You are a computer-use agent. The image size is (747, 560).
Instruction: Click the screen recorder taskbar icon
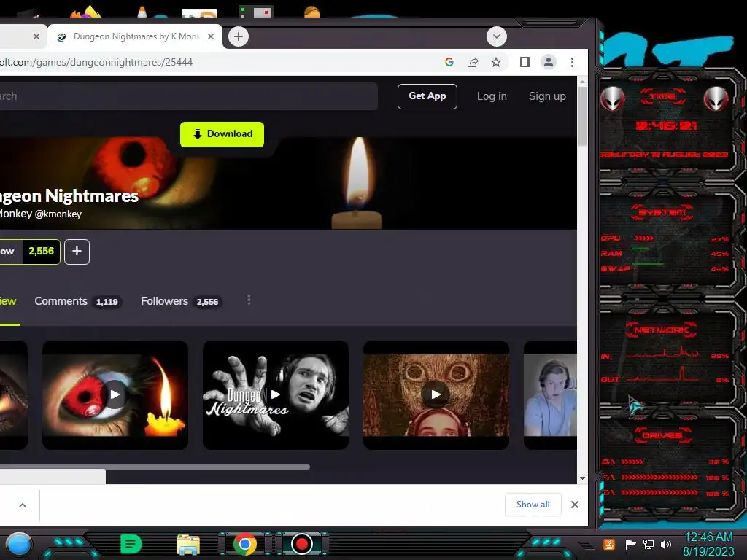(x=301, y=544)
